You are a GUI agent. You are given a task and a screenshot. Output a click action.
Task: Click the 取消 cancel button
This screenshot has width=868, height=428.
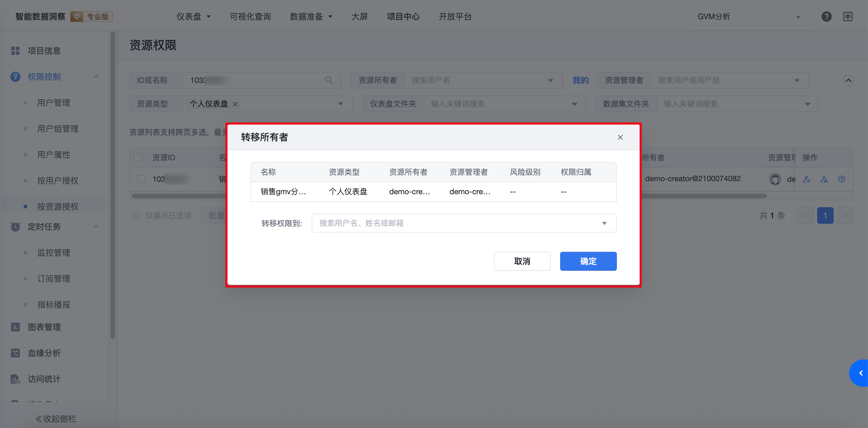522,261
